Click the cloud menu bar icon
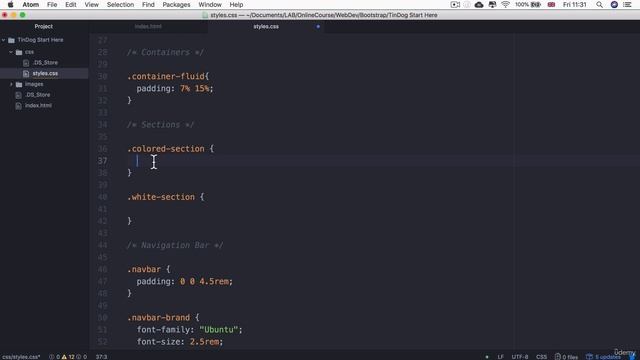 (479, 4)
